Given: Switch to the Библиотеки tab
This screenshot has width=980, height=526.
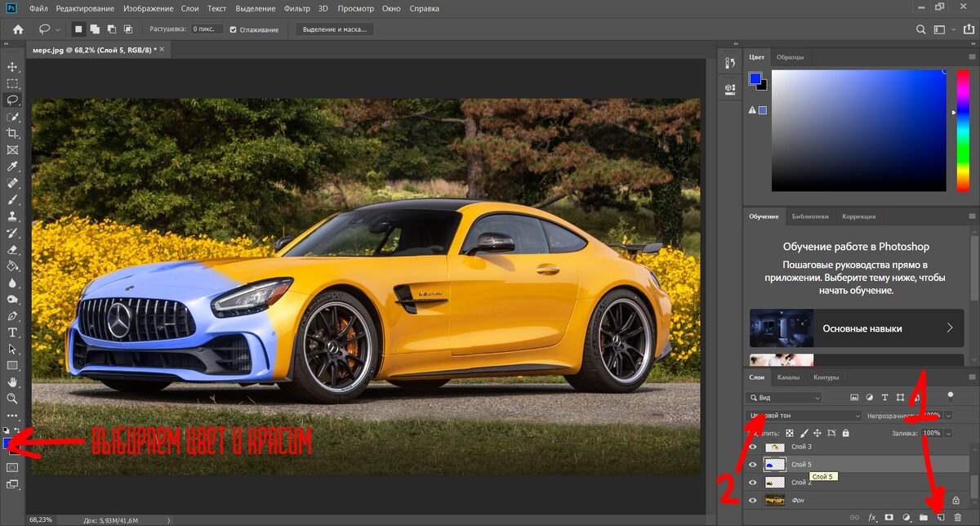Looking at the screenshot, I should coord(811,216).
